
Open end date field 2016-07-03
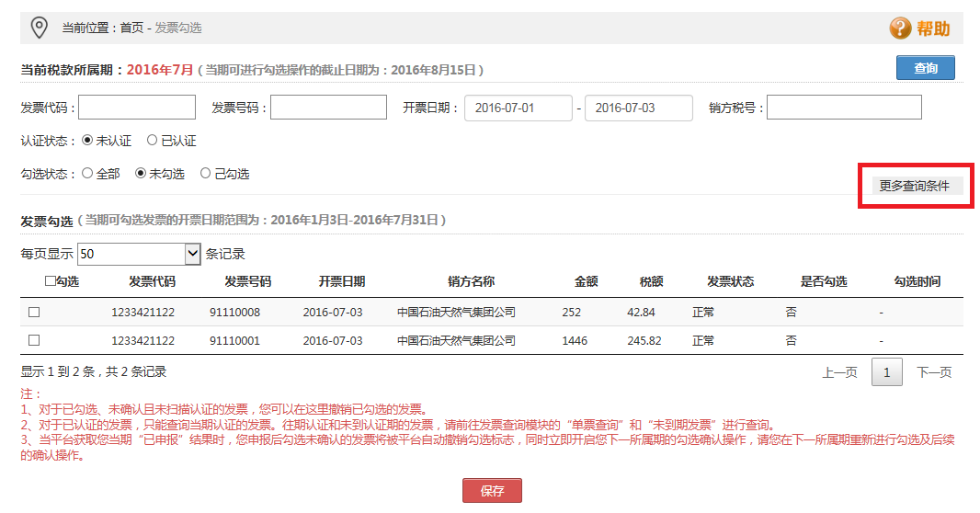(x=638, y=108)
